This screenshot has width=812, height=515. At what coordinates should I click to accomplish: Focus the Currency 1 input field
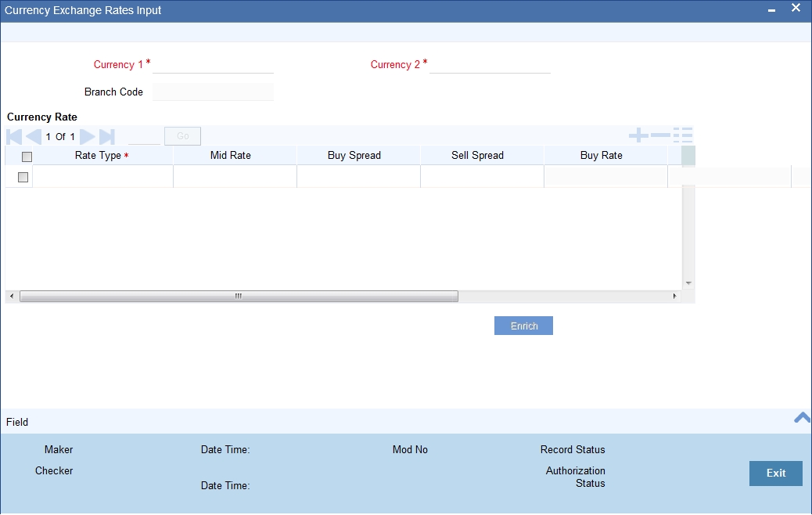coord(214,65)
